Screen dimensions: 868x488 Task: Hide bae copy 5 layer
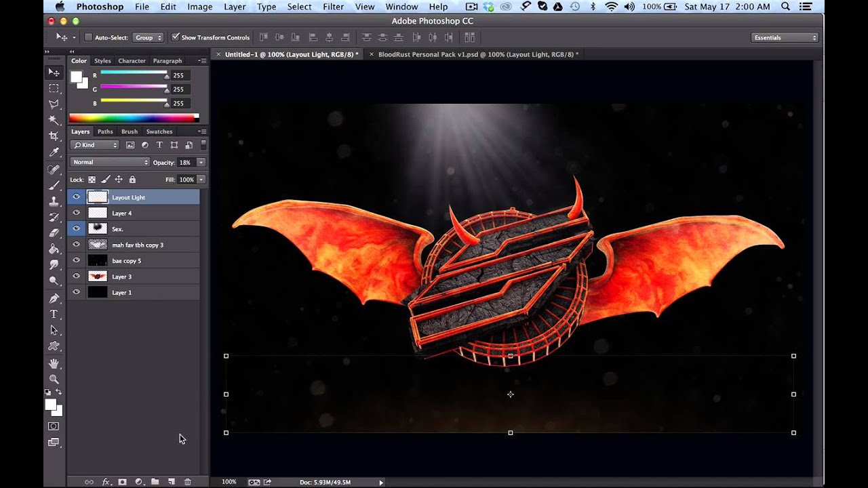[x=76, y=260]
